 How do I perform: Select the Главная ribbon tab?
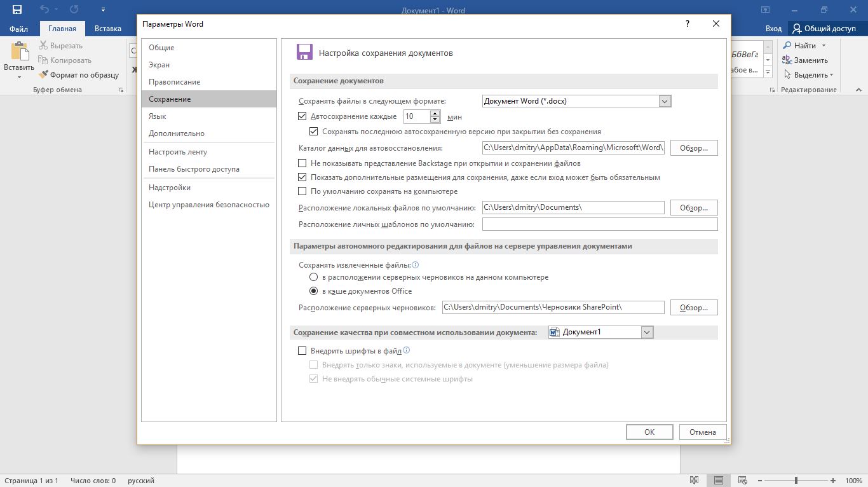(x=62, y=29)
